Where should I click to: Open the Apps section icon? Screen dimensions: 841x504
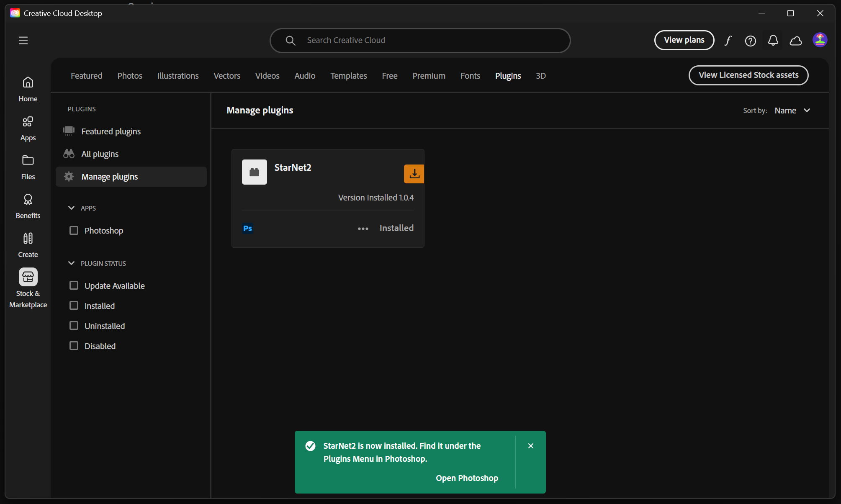click(28, 122)
